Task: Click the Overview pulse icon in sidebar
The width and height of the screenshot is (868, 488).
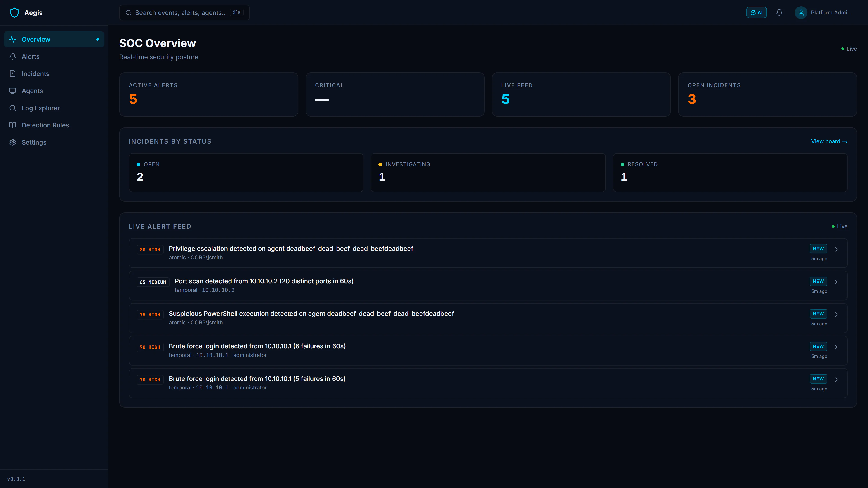Action: (13, 39)
